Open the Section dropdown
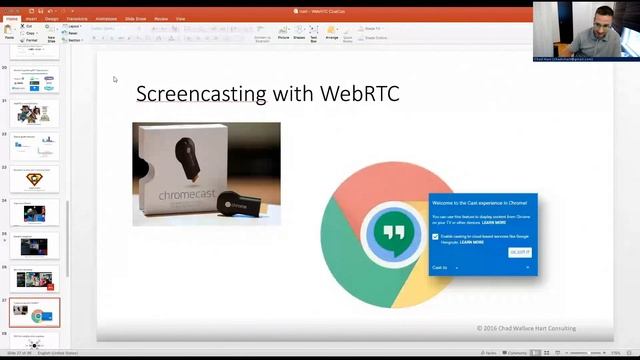 (73, 40)
